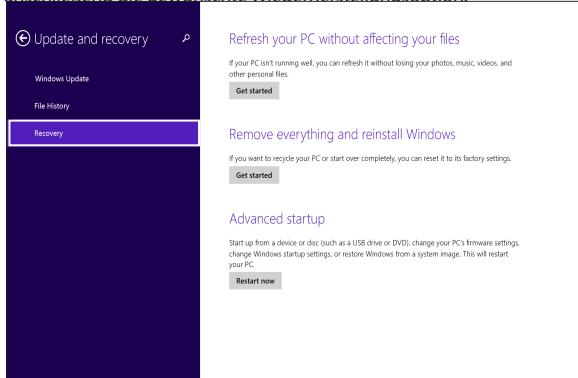
Task: Click the Remove everything and reinstall Windows heading
Action: tap(342, 134)
